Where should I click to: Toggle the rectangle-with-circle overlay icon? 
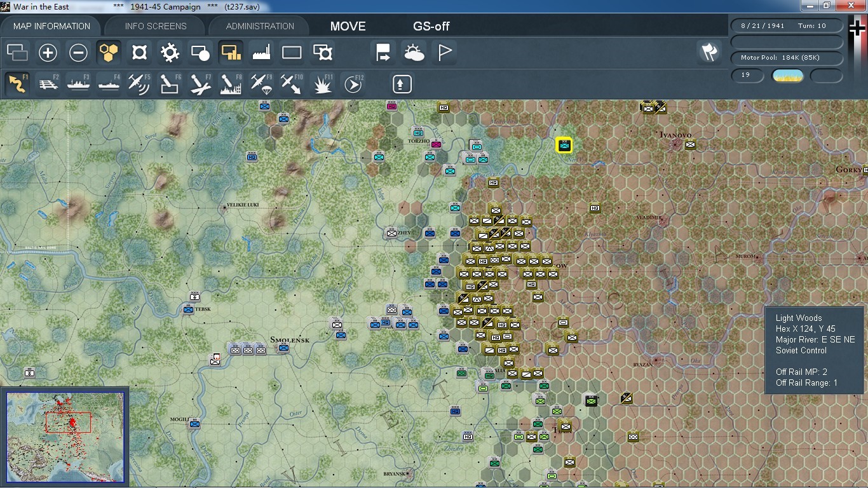click(x=200, y=53)
